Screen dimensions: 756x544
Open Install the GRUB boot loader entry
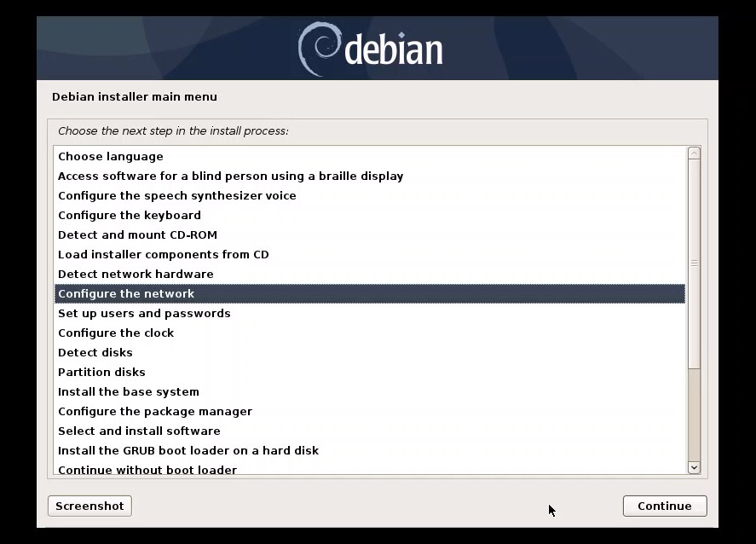(188, 450)
